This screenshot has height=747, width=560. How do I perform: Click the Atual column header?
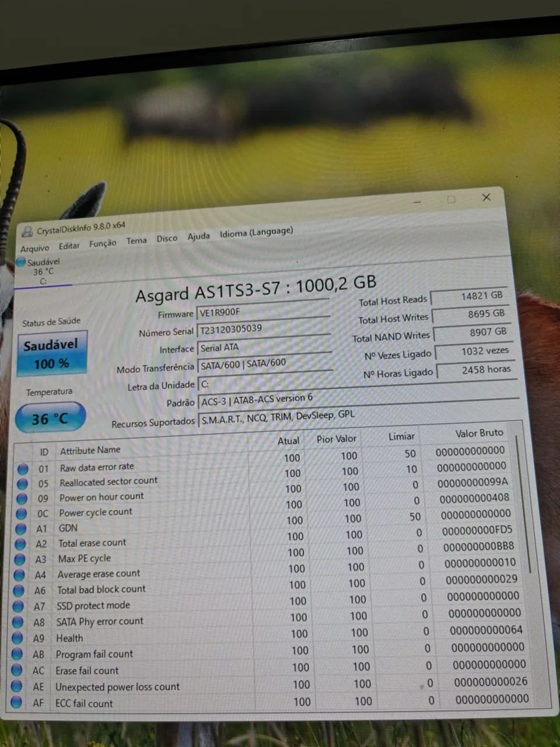click(x=289, y=441)
